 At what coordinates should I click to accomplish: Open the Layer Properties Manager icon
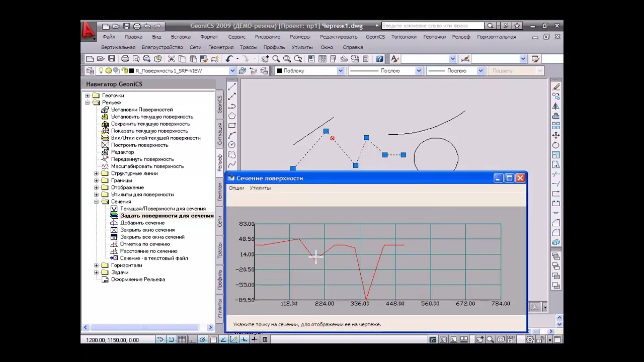(x=90, y=71)
